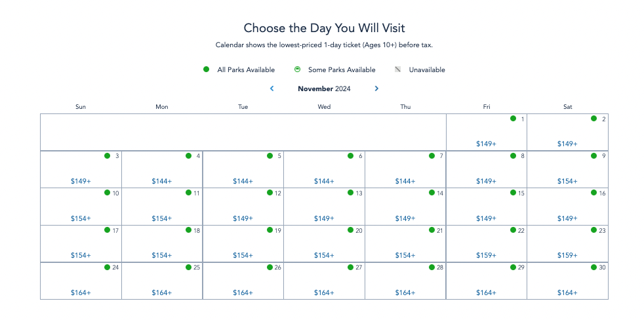Image resolution: width=644 pixels, height=320 pixels.
Task: Choose November 22 priced at $159+
Action: click(487, 243)
